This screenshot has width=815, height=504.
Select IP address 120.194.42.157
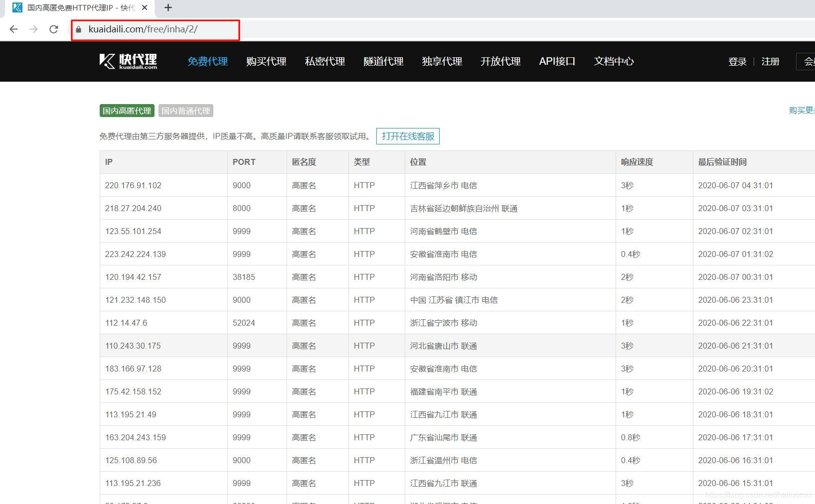133,277
